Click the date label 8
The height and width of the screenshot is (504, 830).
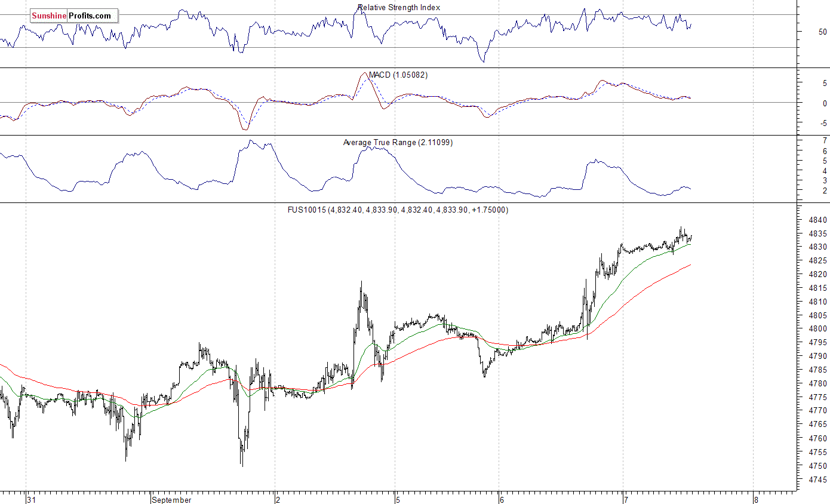(756, 500)
